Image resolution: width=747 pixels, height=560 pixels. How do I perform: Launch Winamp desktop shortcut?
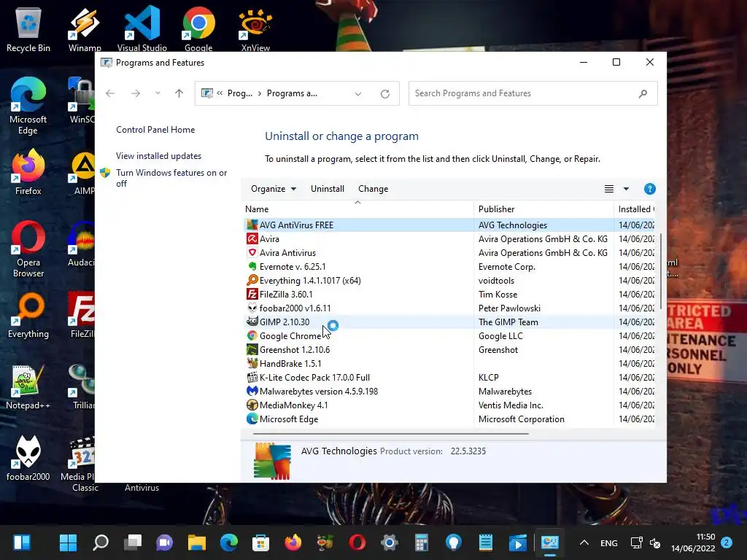[85, 29]
